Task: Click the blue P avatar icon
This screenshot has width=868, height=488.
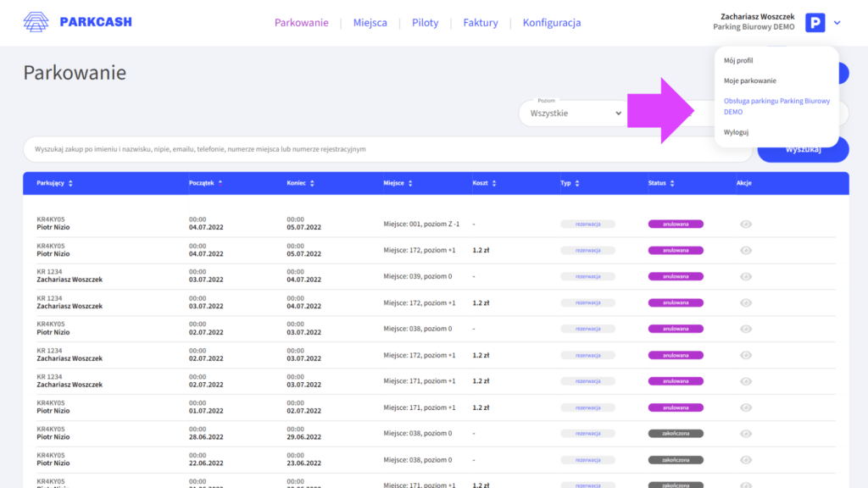Action: coord(815,23)
